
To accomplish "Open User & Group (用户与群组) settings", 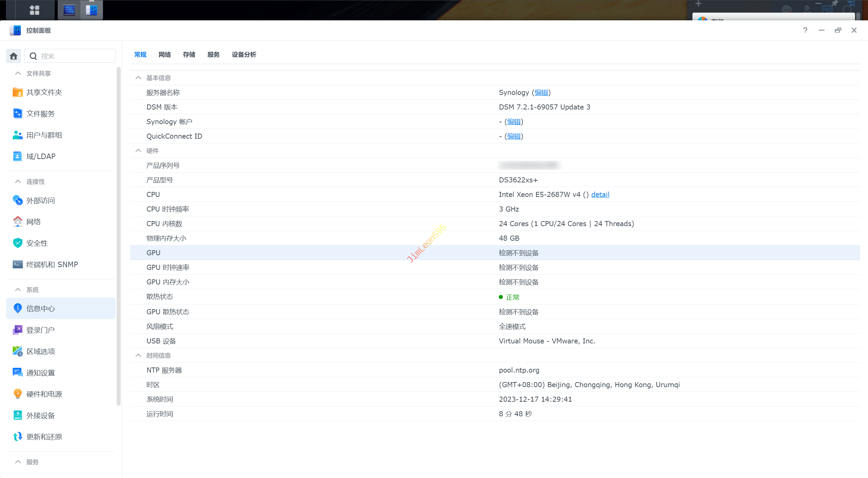I will click(x=44, y=135).
